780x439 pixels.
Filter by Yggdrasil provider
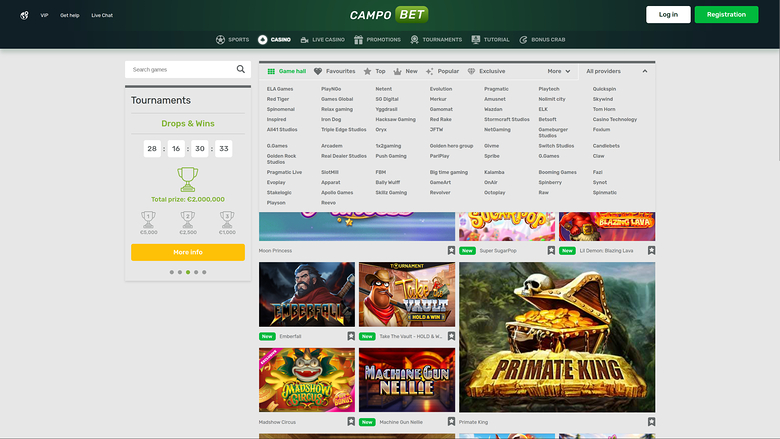[x=386, y=109]
